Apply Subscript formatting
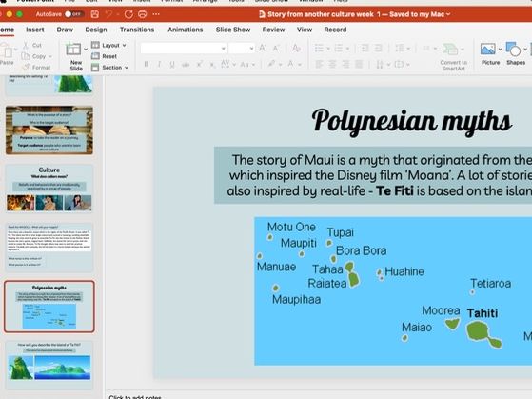This screenshot has width=532, height=399. pos(212,64)
